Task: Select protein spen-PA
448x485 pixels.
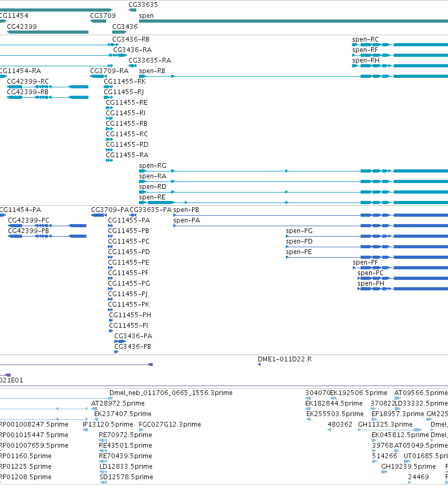Action: 187,220
